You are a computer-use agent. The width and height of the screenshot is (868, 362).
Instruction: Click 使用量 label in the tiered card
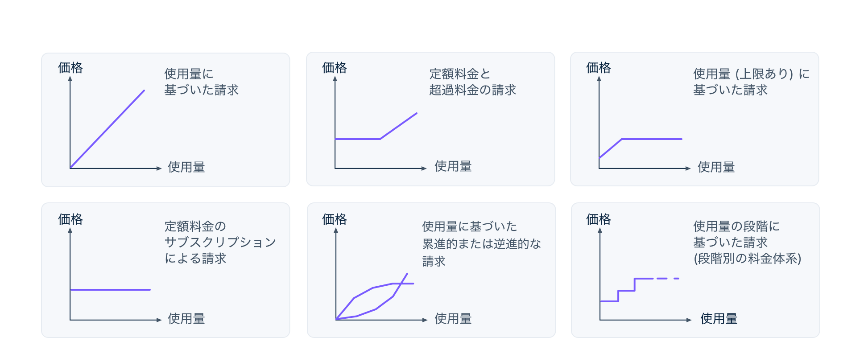719,319
